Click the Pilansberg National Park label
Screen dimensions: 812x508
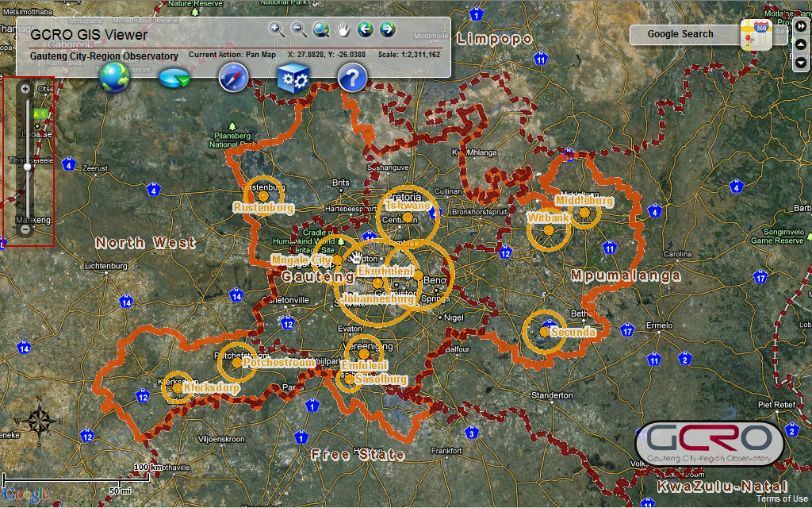tap(232, 140)
